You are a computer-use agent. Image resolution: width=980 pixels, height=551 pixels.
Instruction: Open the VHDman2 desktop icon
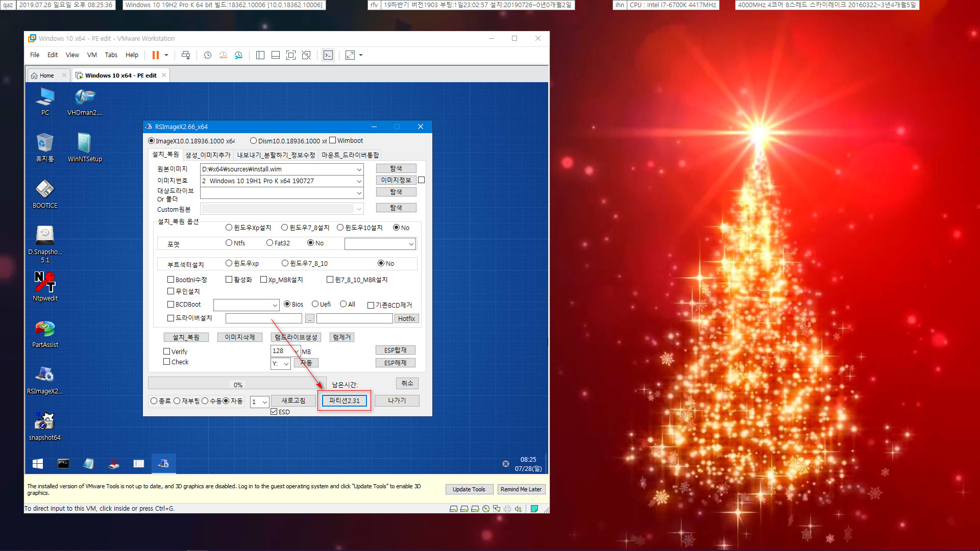point(85,101)
